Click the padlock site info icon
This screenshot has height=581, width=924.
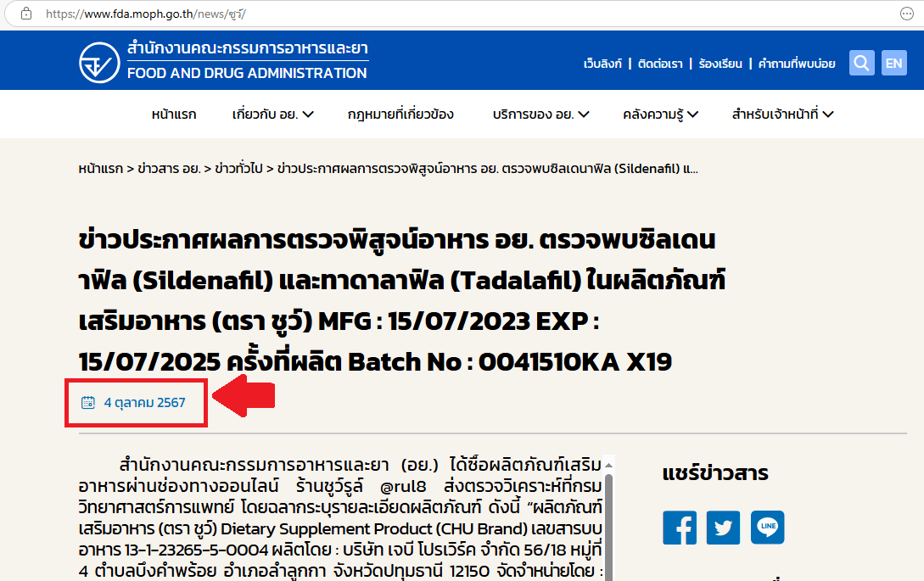[26, 14]
